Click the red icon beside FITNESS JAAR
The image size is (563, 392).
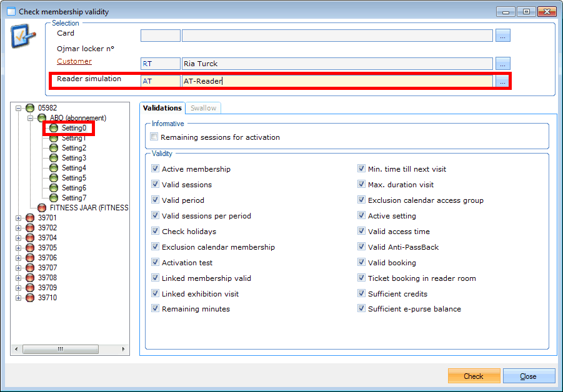[42, 208]
